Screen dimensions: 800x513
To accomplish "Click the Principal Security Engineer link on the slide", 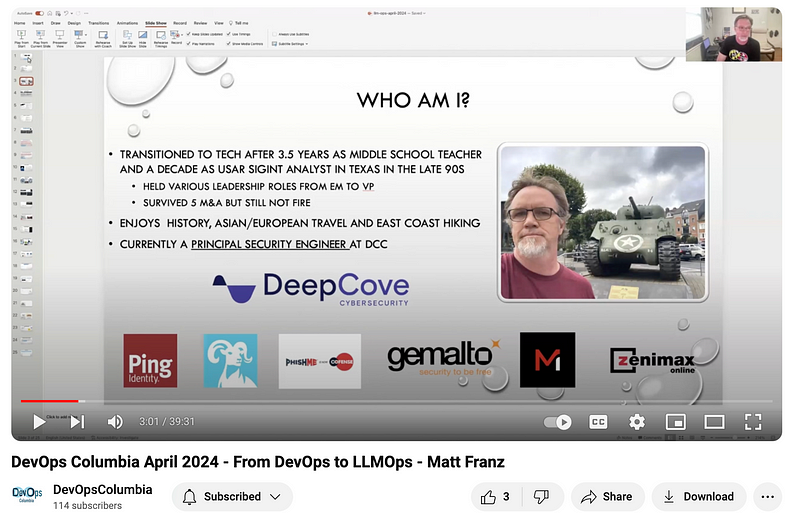I will pyautogui.click(x=270, y=245).
